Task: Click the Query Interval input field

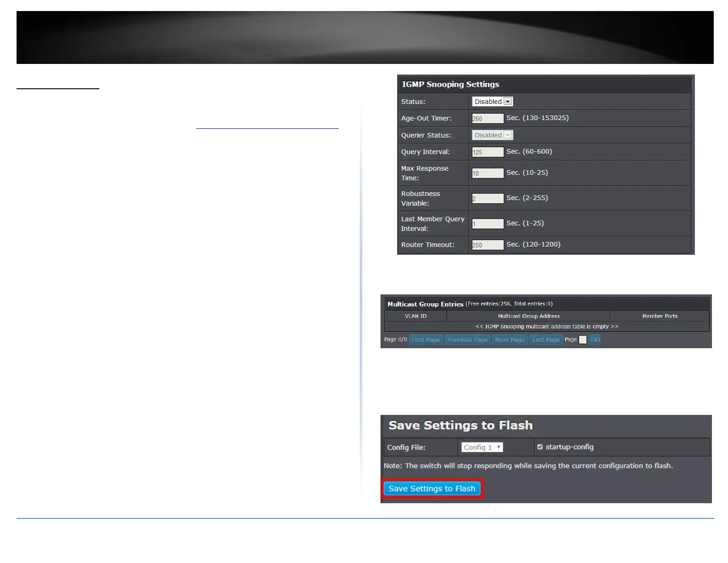Action: click(x=488, y=152)
